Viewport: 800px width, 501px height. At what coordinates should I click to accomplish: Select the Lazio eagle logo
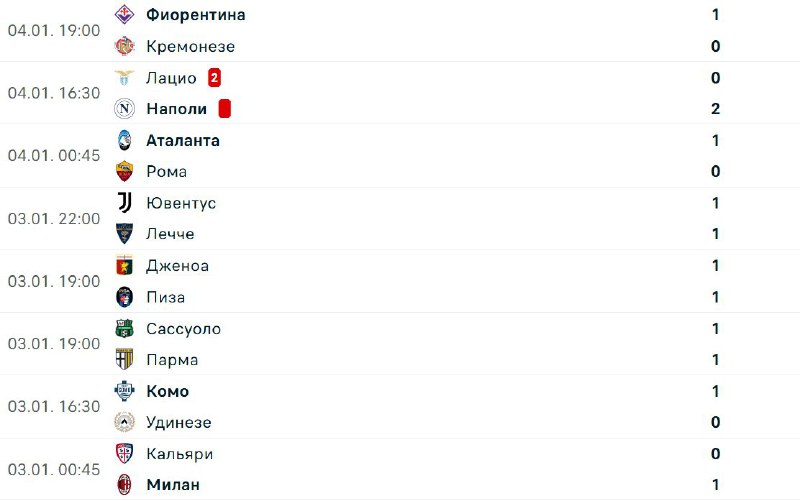pyautogui.click(x=124, y=78)
